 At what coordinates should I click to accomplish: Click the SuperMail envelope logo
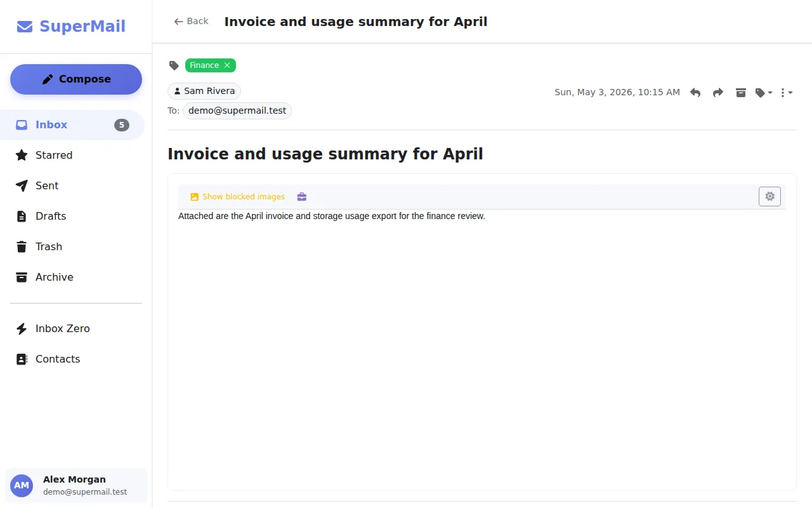coord(25,27)
